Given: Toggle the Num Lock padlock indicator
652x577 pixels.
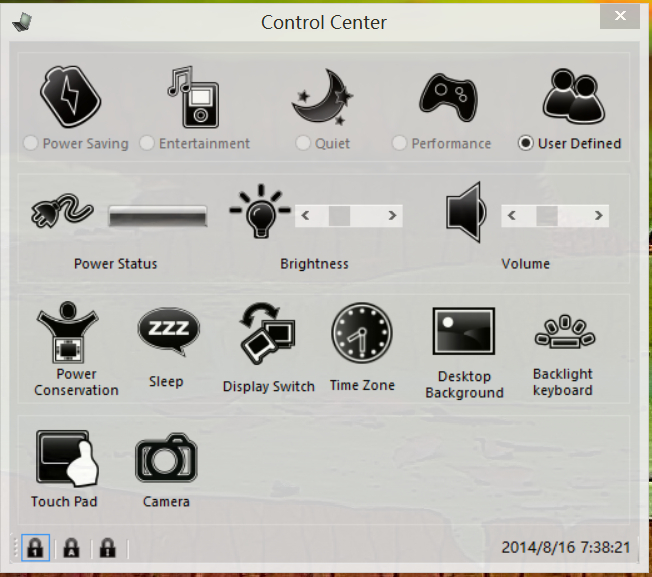Looking at the screenshot, I should coord(35,547).
